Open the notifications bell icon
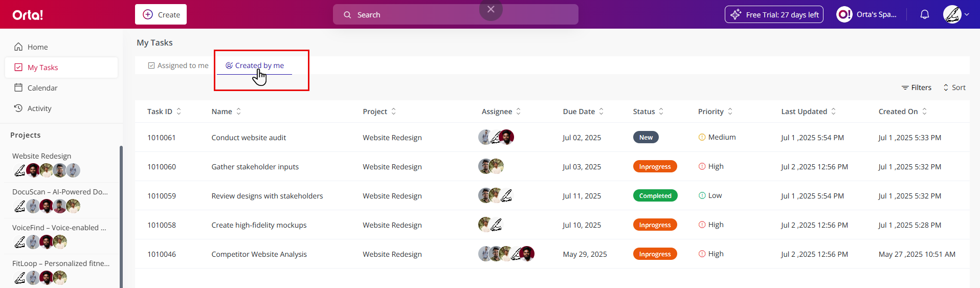The width and height of the screenshot is (980, 288). pyautogui.click(x=924, y=14)
